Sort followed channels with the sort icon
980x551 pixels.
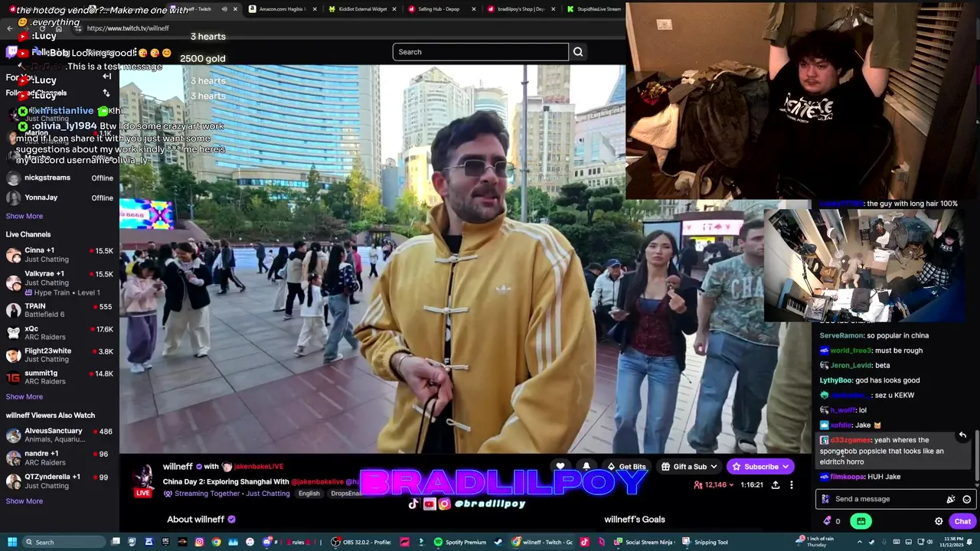click(106, 93)
